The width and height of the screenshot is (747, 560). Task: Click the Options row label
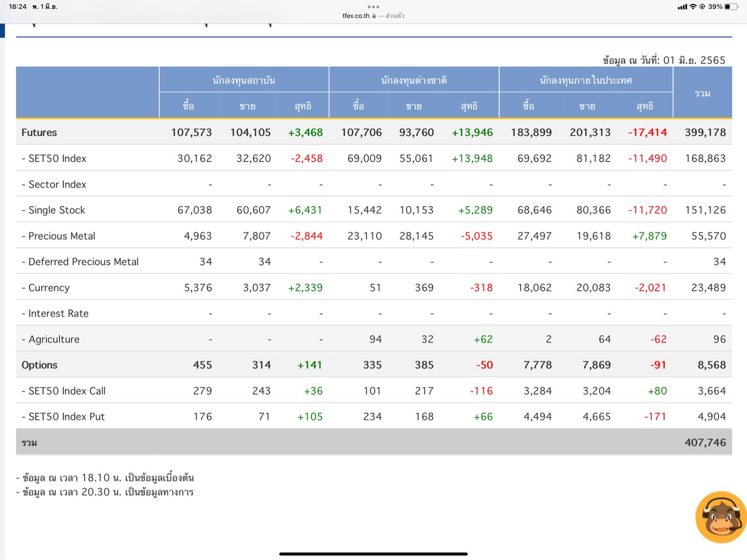39,365
